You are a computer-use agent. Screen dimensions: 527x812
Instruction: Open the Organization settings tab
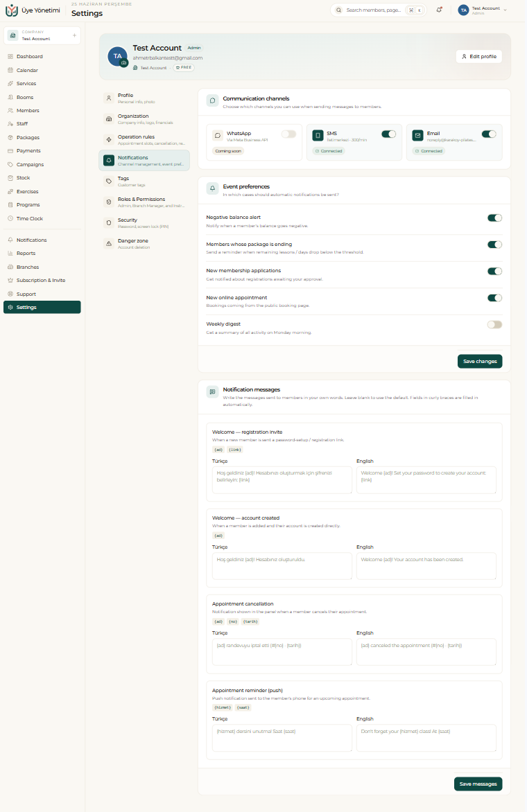(144, 119)
